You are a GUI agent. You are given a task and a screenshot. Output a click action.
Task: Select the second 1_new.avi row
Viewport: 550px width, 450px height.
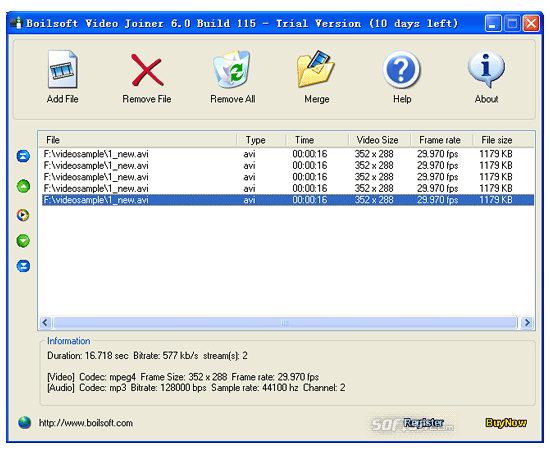click(288, 166)
